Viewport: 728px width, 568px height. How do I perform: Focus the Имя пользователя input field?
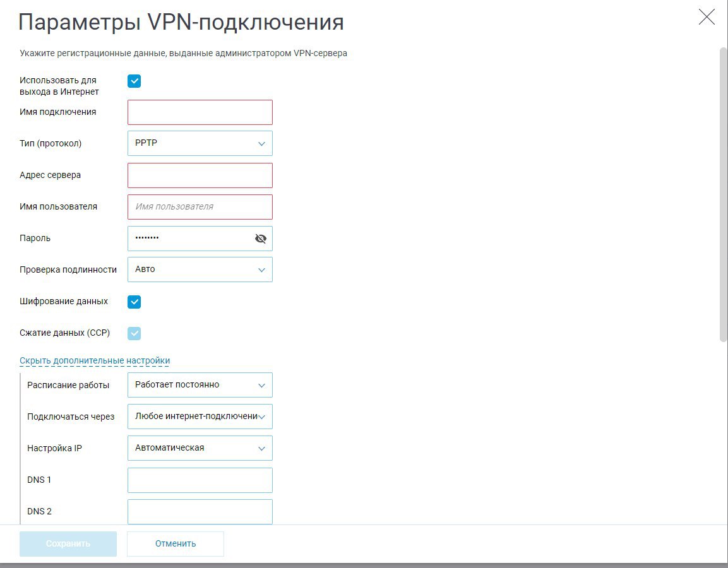200,207
